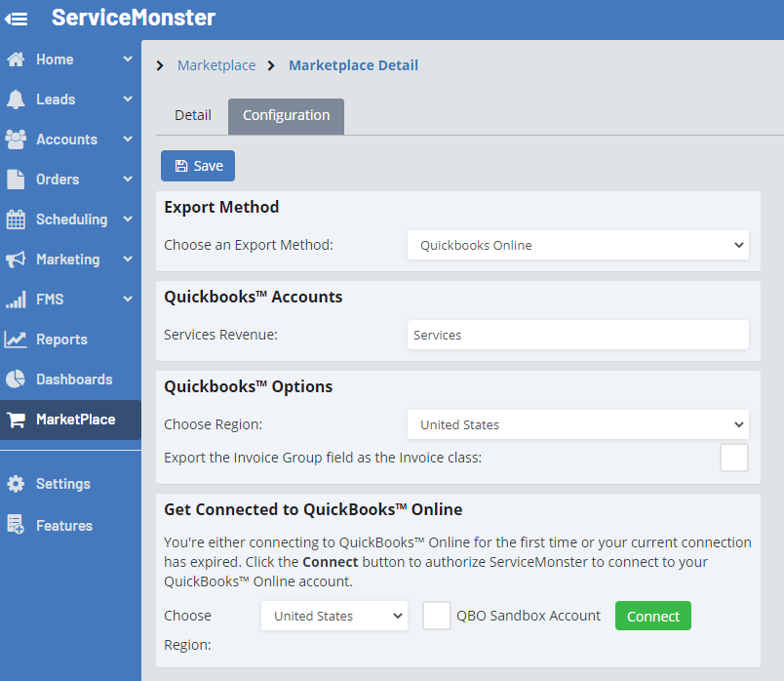Open Dashboards via the pie chart icon
Screen dimensions: 784x681
(16, 380)
